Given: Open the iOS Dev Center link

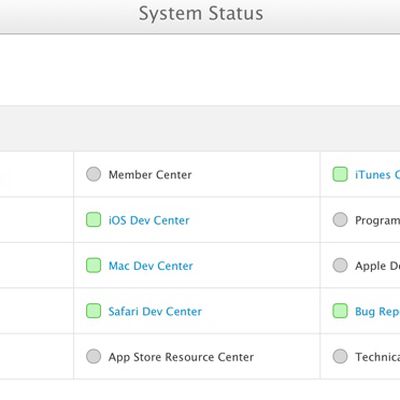Looking at the screenshot, I should (149, 220).
